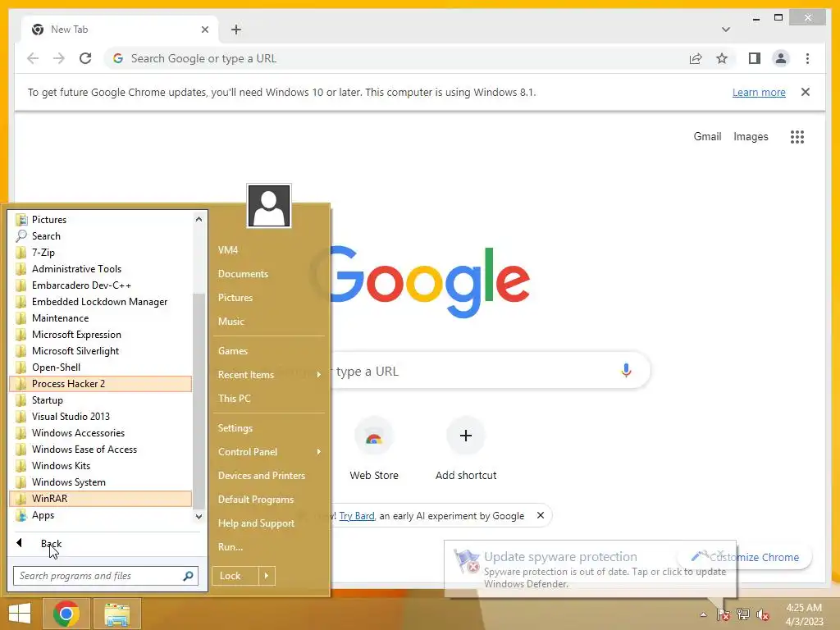
Task: Open Chrome profile avatar
Action: [781, 58]
